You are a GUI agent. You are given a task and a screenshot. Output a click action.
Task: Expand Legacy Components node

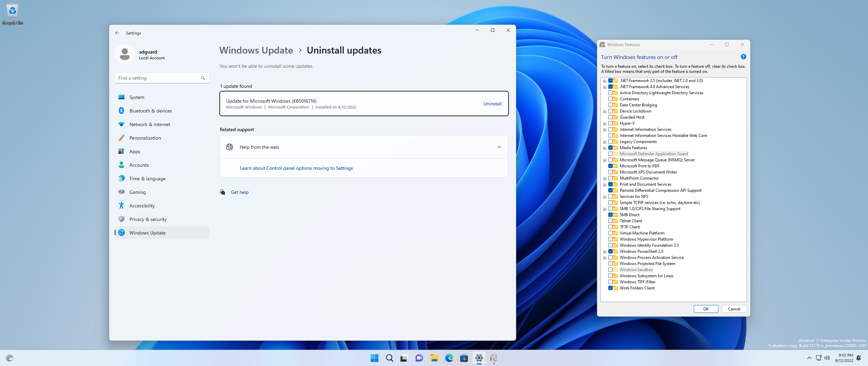605,142
